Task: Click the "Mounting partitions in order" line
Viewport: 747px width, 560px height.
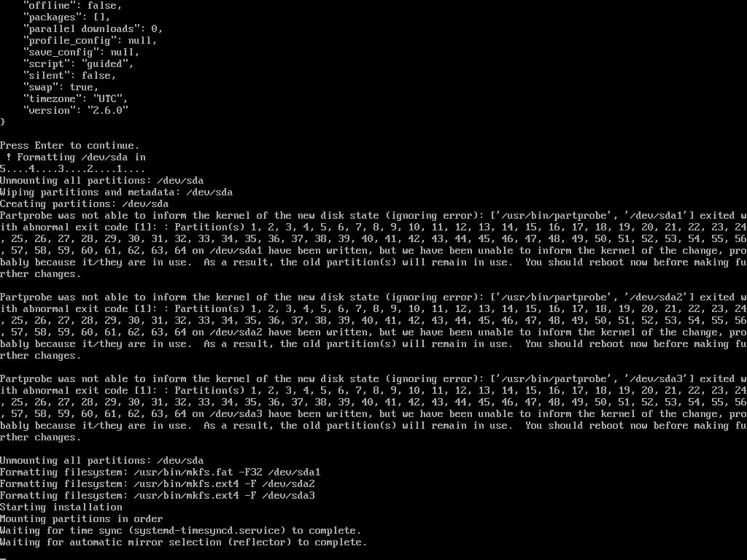Action: pos(82,518)
